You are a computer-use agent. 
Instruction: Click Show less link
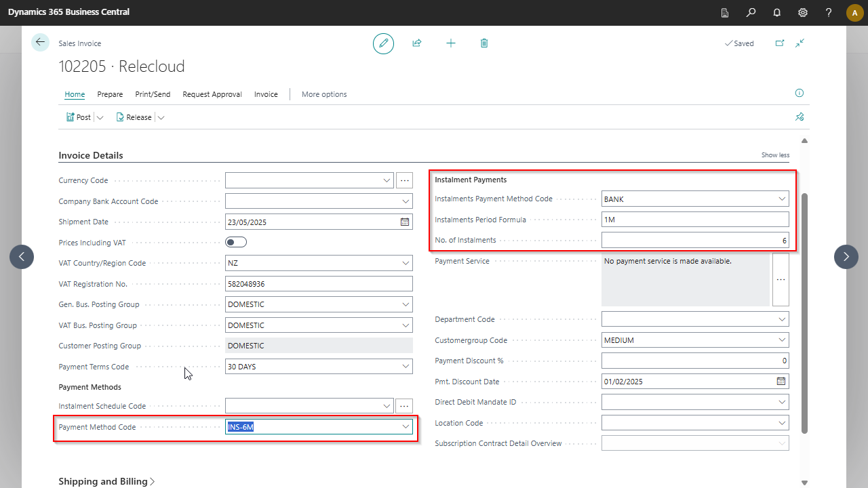pyautogui.click(x=775, y=155)
